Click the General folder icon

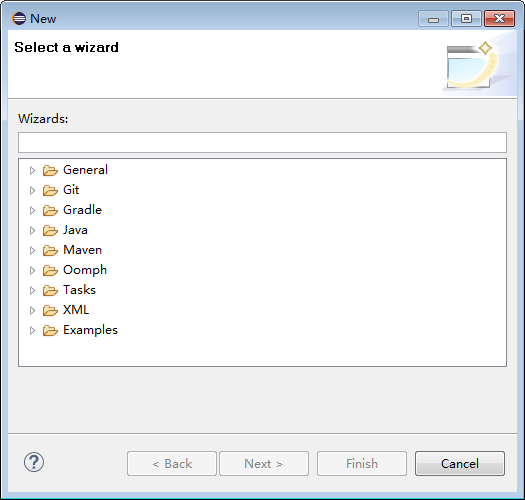50,170
